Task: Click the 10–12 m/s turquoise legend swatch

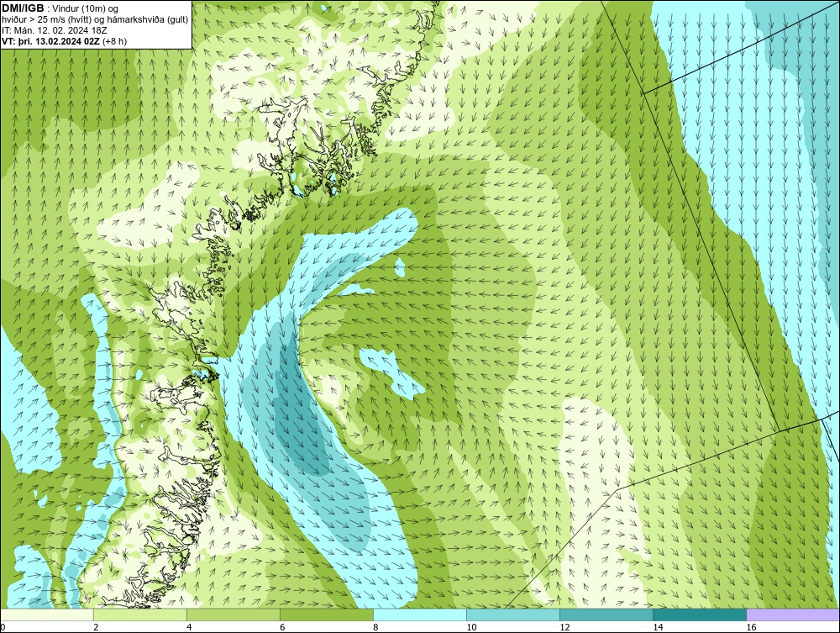Action: pos(512,615)
